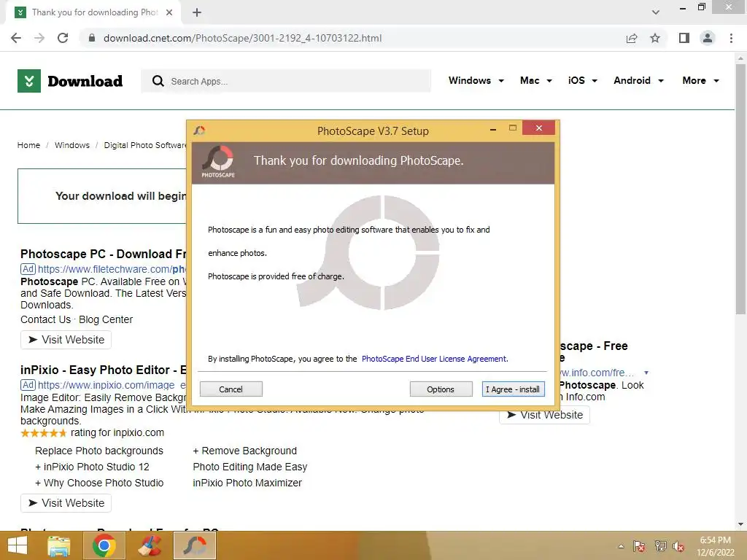Expand the iOS menu dropdown
The width and height of the screenshot is (747, 560).
point(582,80)
